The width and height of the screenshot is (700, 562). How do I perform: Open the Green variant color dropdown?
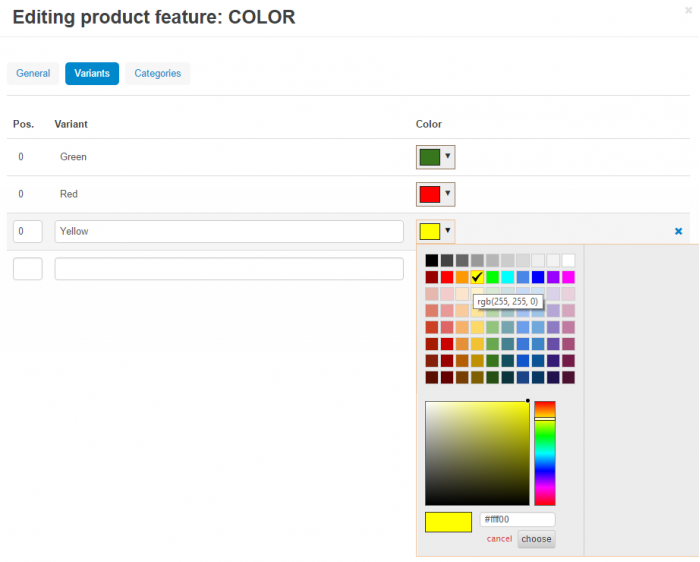click(x=435, y=157)
